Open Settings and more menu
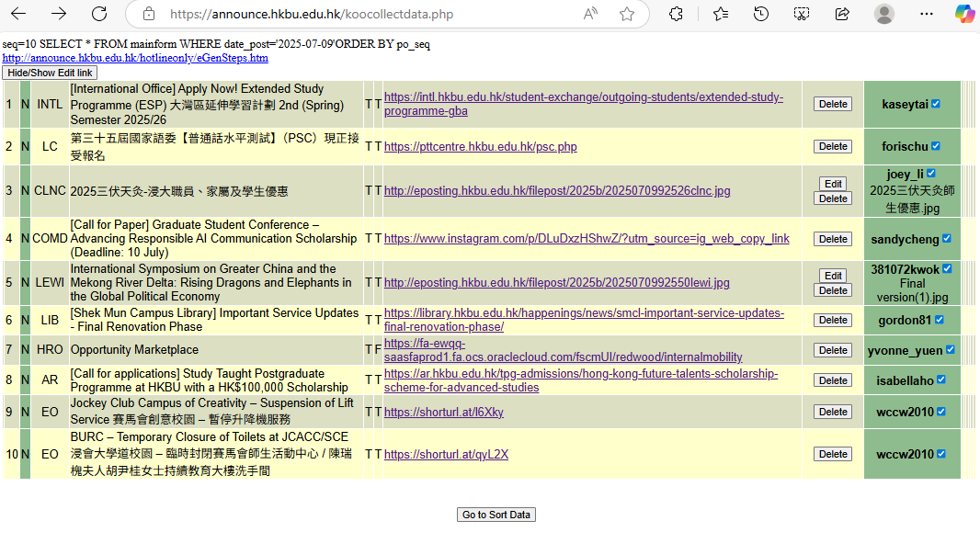Viewport: 980px width, 555px height. (x=927, y=14)
